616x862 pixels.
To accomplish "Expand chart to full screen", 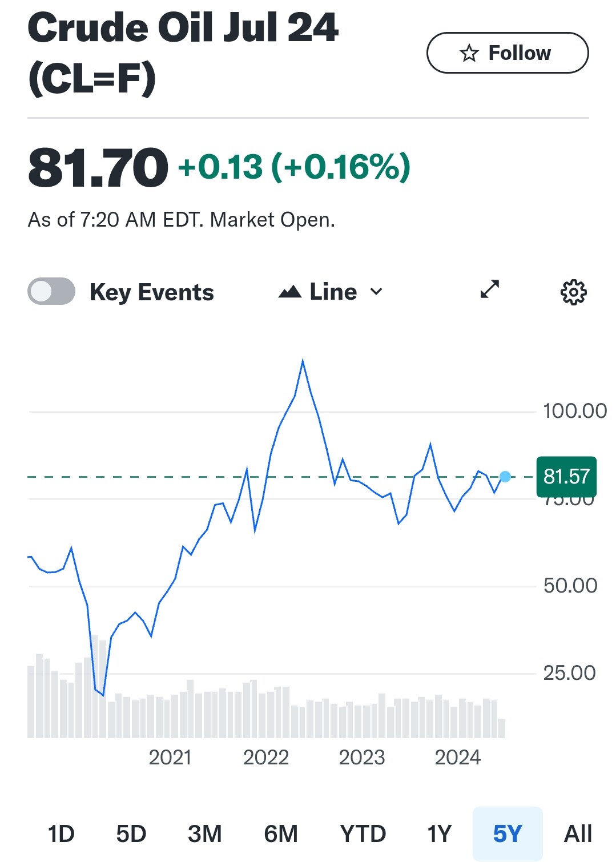I will tap(490, 289).
